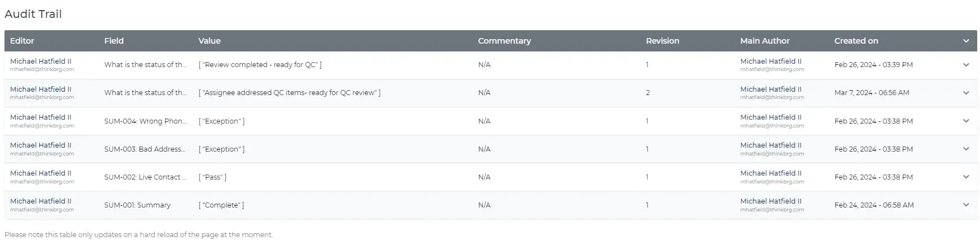980x245 pixels.
Task: Sort by the Field column header
Action: 114,41
